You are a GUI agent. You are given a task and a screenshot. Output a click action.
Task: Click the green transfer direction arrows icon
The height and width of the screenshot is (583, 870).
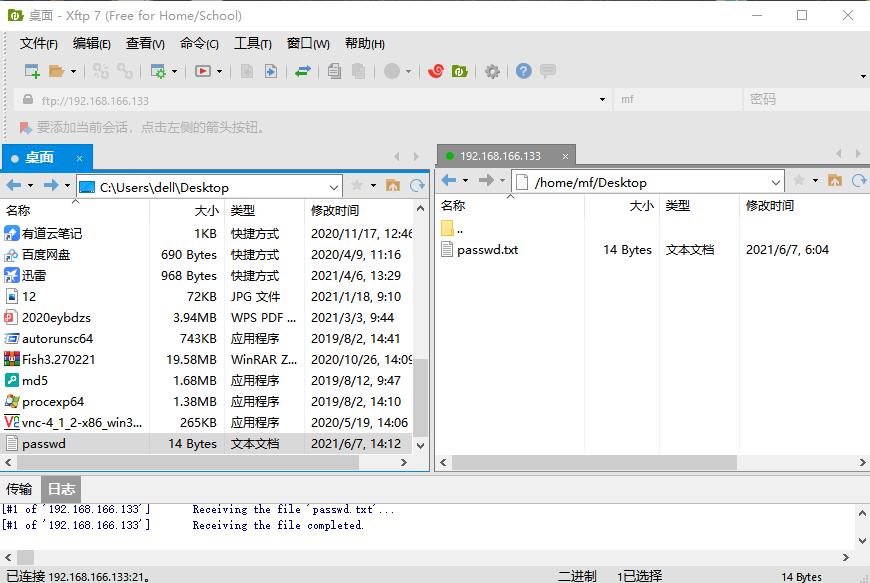[302, 71]
